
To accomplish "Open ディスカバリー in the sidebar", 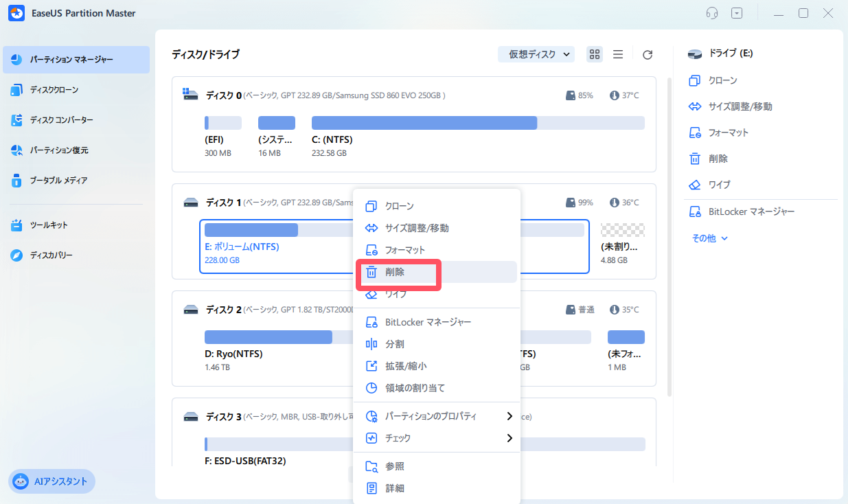I will pyautogui.click(x=51, y=255).
